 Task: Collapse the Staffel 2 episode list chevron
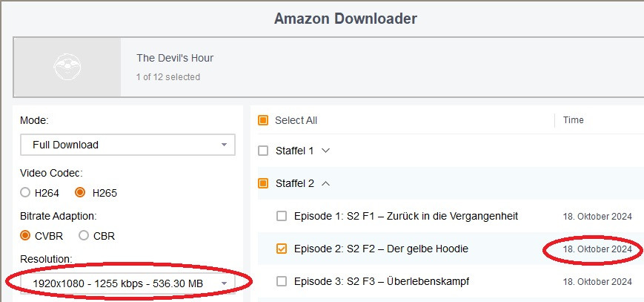[326, 183]
